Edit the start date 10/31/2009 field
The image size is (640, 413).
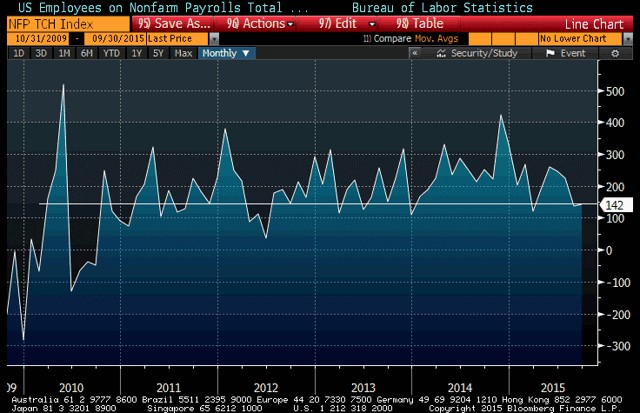[38, 39]
